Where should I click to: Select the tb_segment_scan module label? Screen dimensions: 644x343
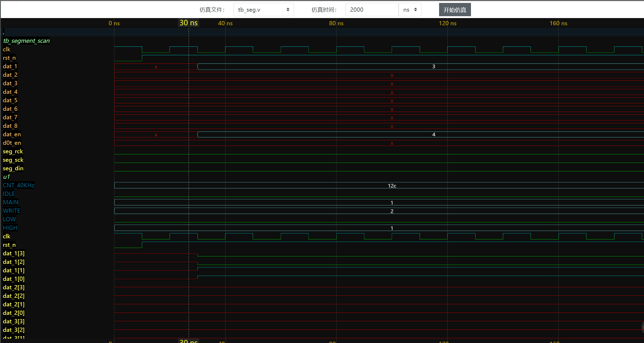(x=26, y=41)
